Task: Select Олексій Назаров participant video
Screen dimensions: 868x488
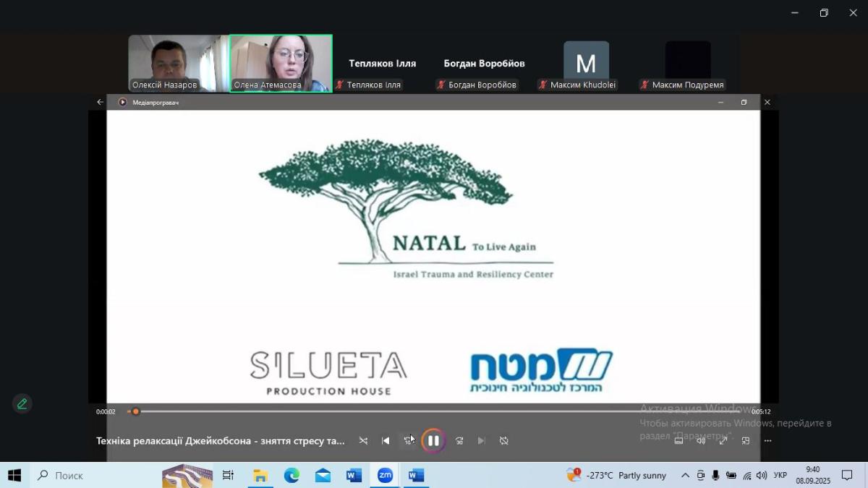Action: point(178,63)
